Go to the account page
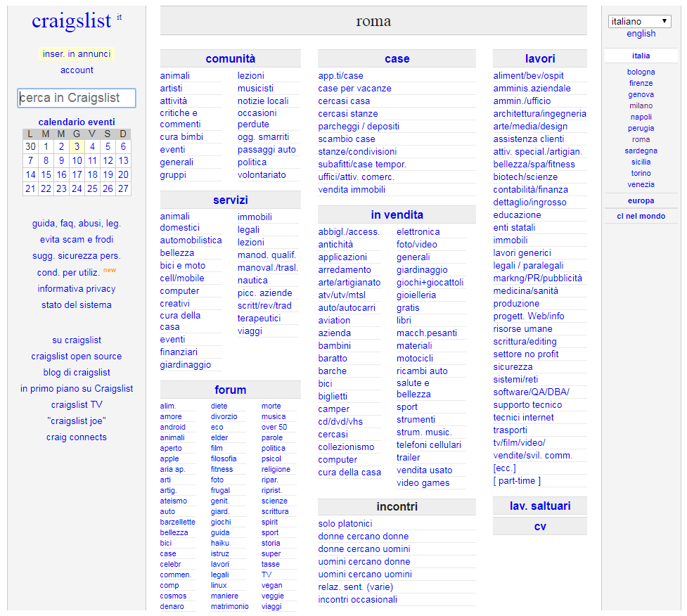 (77, 70)
